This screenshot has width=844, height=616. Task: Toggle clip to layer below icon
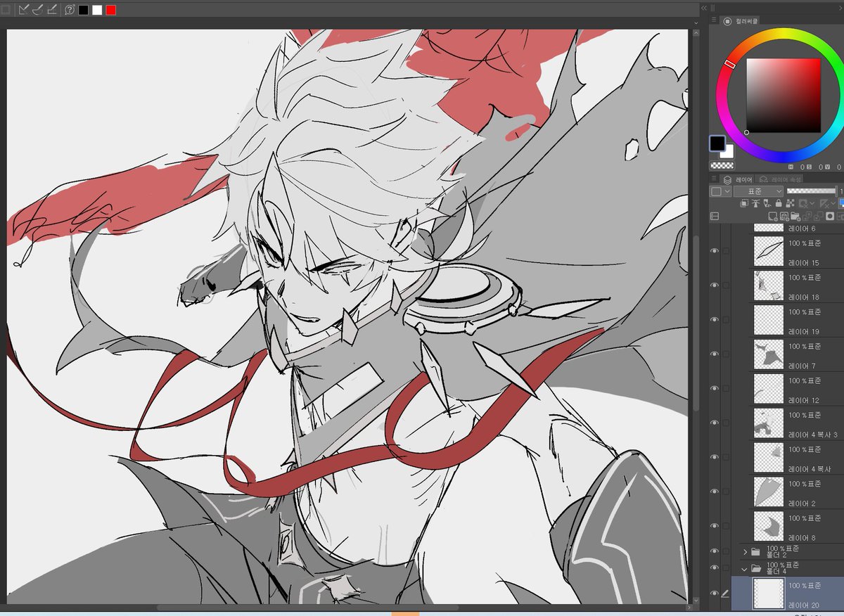[x=744, y=204]
